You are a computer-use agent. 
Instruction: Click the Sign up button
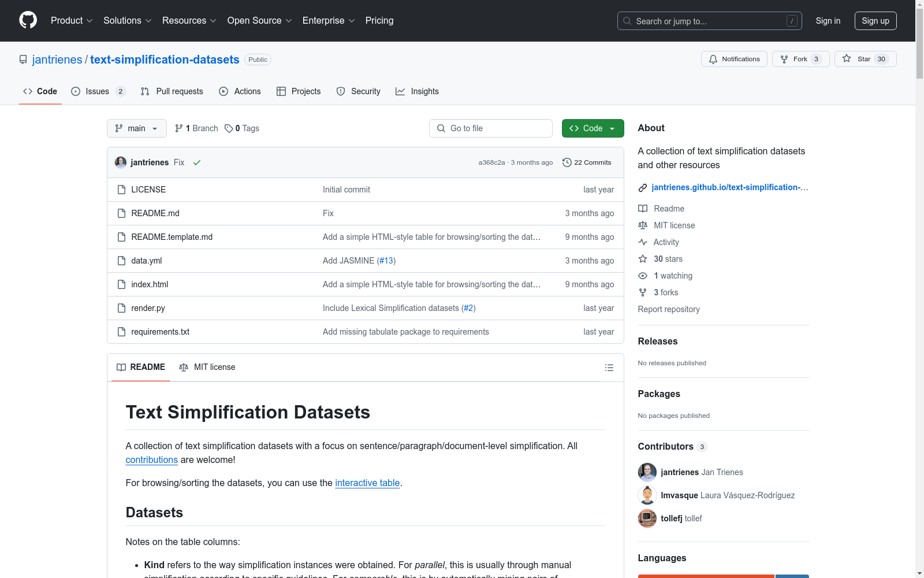pos(875,21)
